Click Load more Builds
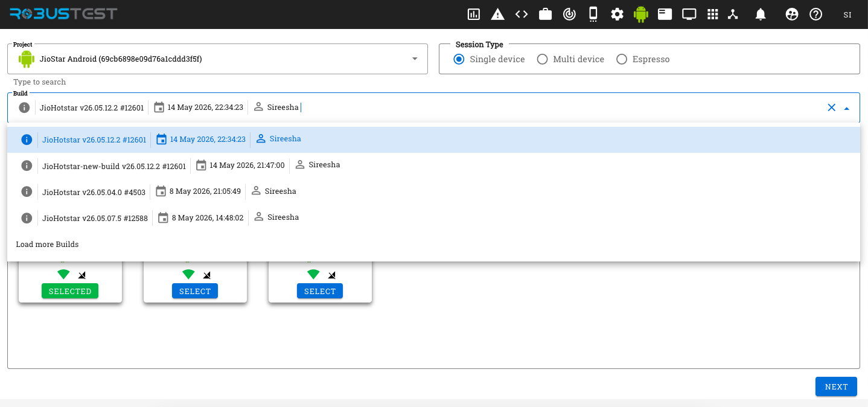Image resolution: width=868 pixels, height=407 pixels. pos(47,245)
